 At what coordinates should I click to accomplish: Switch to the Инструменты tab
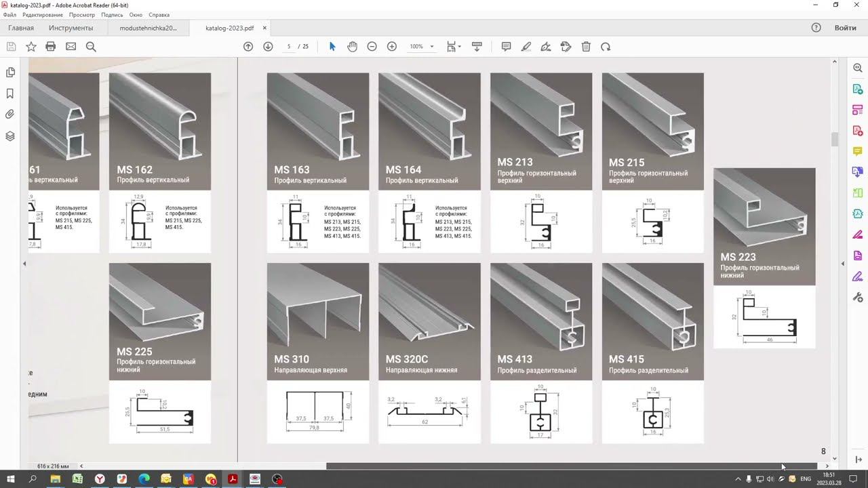tap(71, 28)
